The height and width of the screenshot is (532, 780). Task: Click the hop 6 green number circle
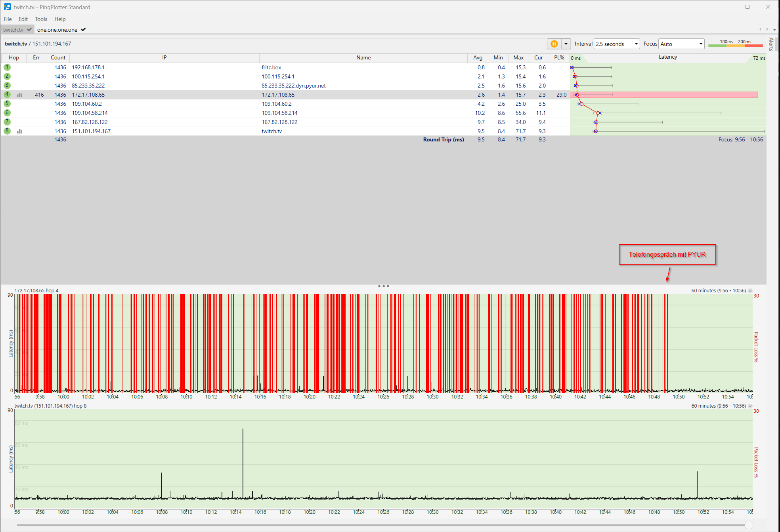[7, 113]
